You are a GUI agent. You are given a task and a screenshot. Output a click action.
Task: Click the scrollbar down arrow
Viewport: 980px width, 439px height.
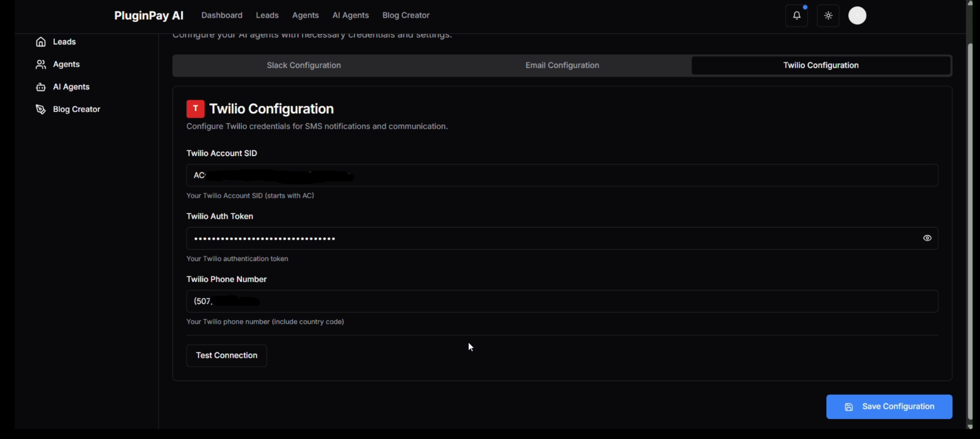970,426
